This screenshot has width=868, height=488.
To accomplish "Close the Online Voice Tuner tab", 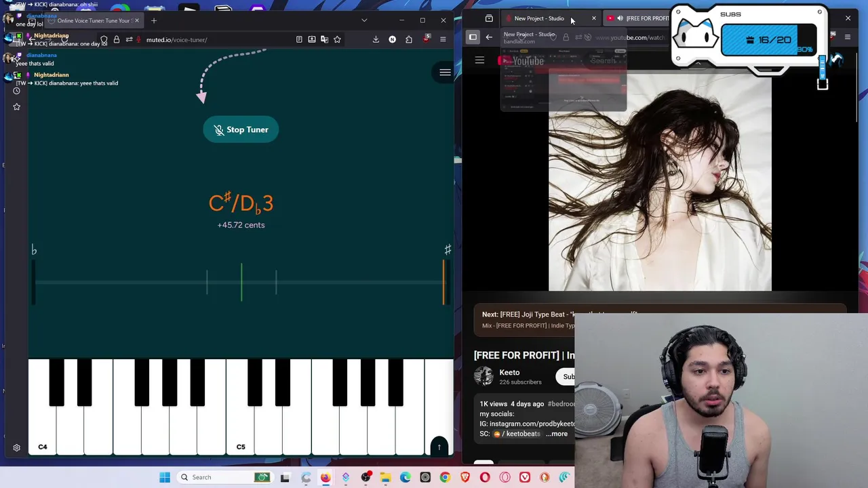I will click(x=136, y=20).
